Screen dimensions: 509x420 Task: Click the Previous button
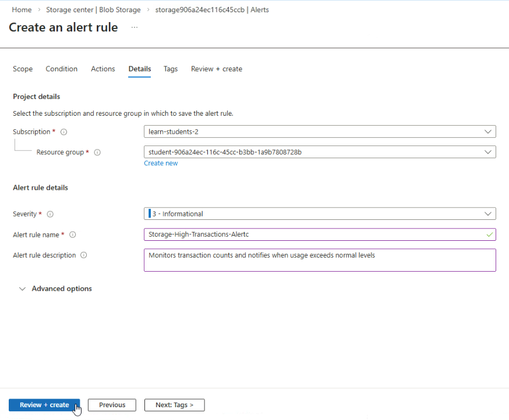coord(112,405)
